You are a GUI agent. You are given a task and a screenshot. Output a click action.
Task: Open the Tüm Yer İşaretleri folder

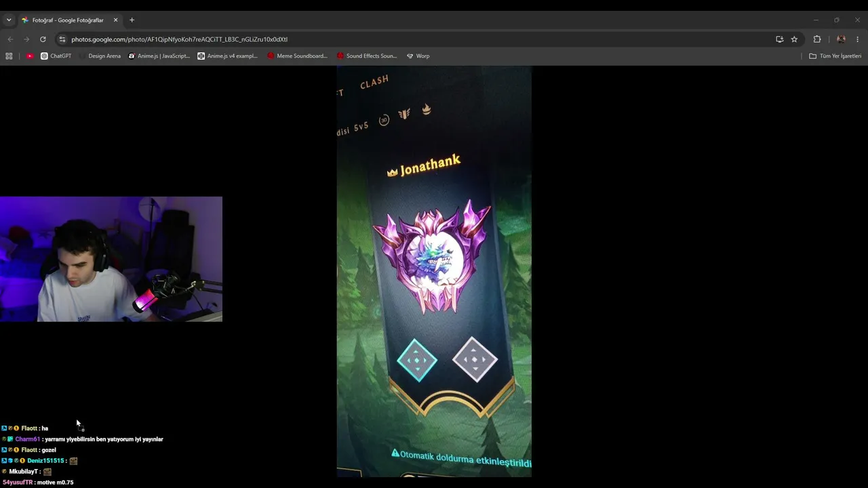(835, 56)
